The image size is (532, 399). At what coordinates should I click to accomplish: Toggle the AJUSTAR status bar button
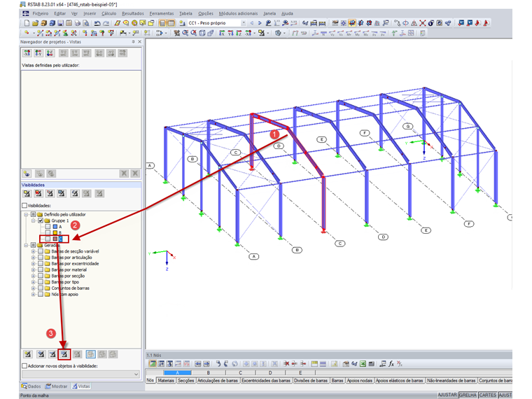tap(447, 395)
